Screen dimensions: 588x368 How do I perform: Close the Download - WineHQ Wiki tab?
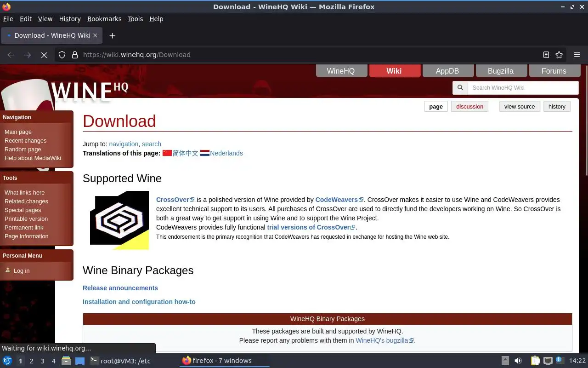coord(95,35)
